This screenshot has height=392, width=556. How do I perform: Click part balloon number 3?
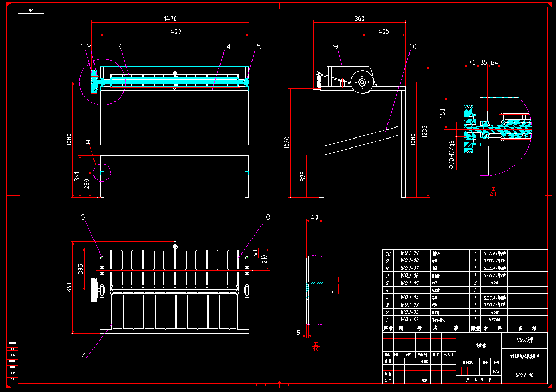[119, 46]
